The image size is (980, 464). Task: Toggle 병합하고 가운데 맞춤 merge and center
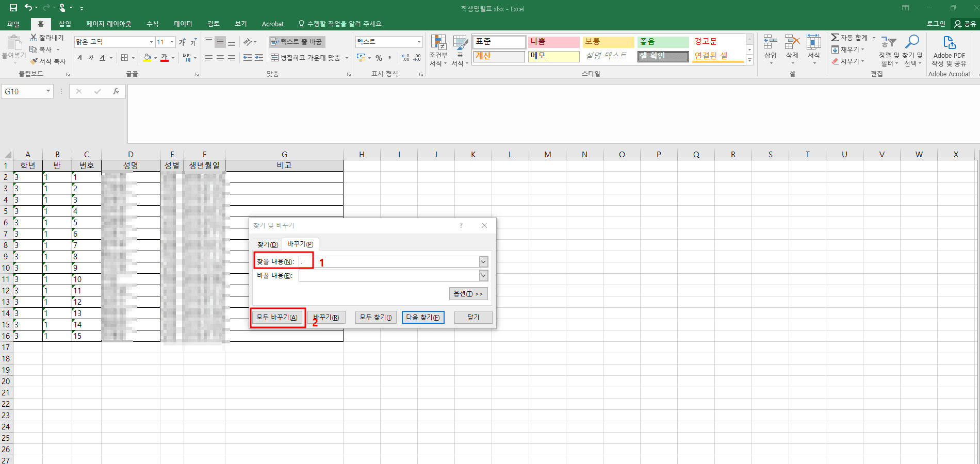coord(305,58)
